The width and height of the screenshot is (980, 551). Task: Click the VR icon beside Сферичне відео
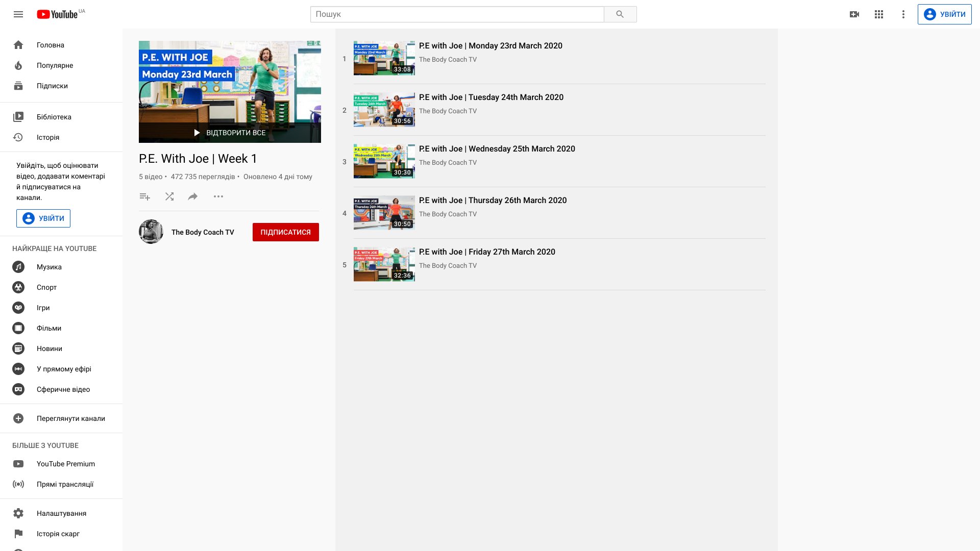18,389
